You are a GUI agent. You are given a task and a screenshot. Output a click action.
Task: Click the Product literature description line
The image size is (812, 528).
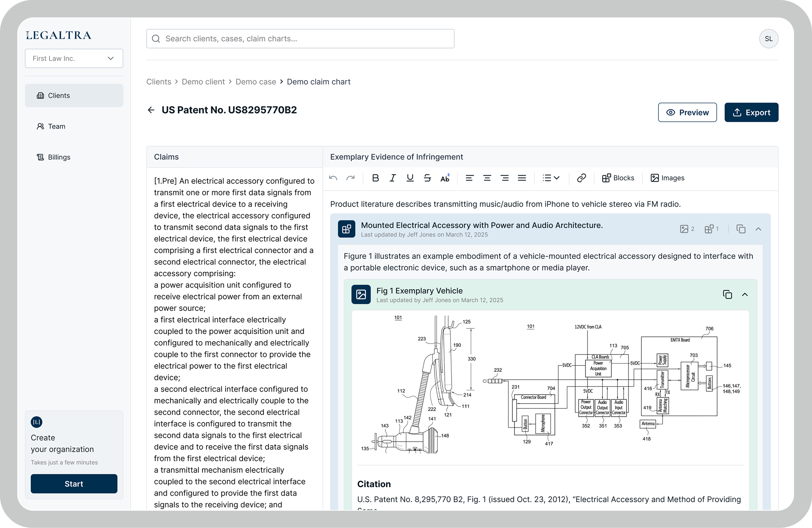(x=505, y=204)
